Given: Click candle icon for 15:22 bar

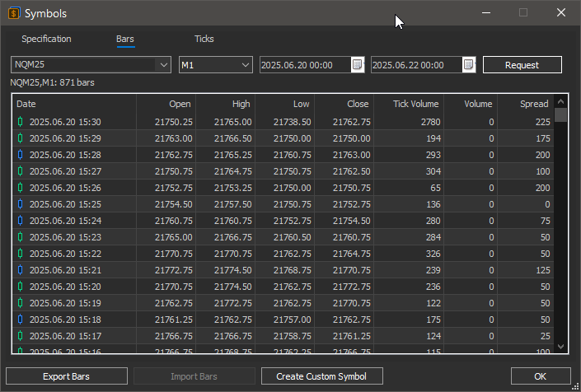Looking at the screenshot, I should pos(21,253).
